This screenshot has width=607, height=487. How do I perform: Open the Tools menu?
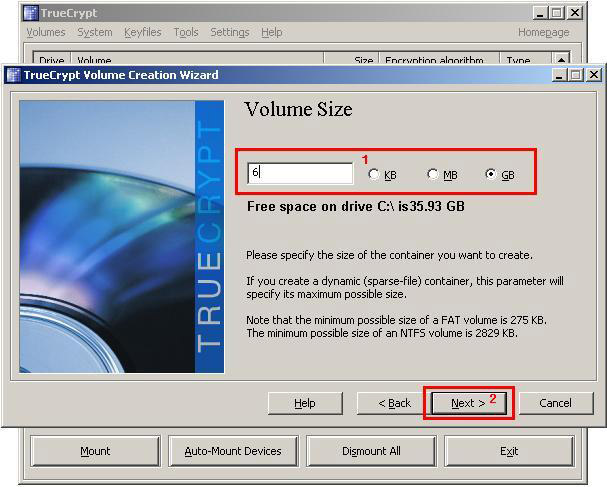click(x=186, y=32)
